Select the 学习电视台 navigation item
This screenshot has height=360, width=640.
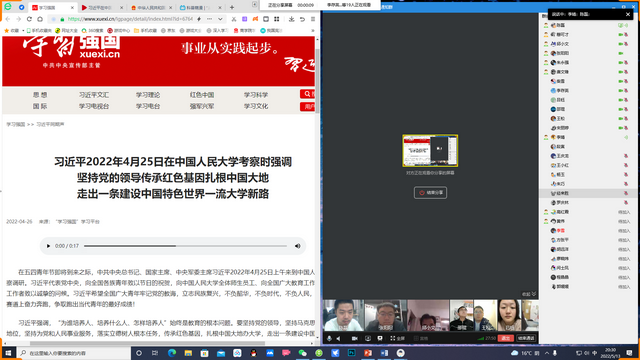(x=94, y=106)
